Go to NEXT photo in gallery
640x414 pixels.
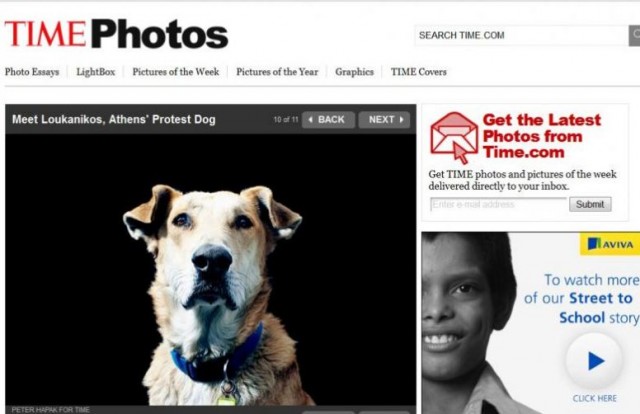[x=384, y=120]
